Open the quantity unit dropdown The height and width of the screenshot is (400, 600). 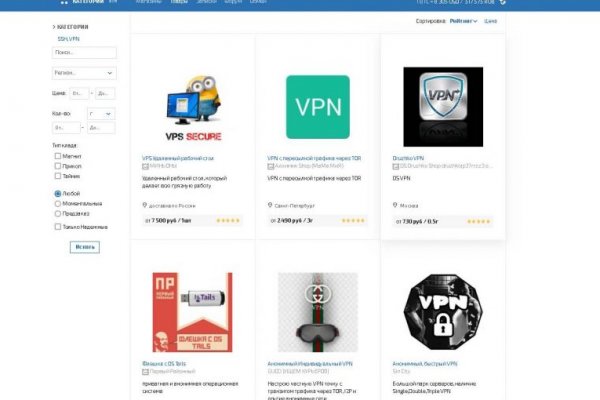coord(99,112)
